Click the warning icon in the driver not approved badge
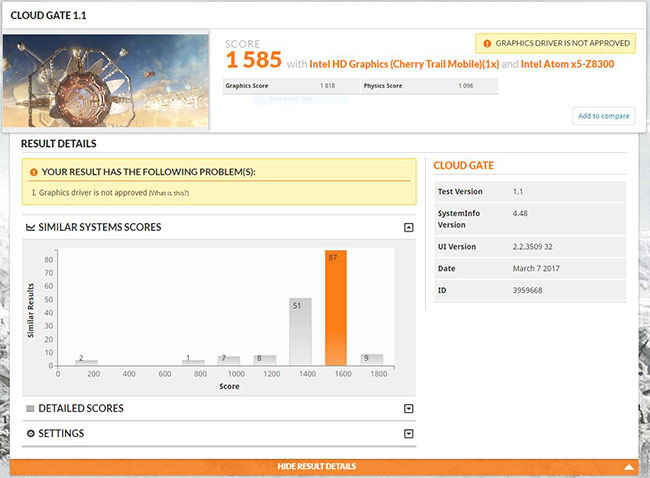The height and width of the screenshot is (478, 650). coord(487,44)
